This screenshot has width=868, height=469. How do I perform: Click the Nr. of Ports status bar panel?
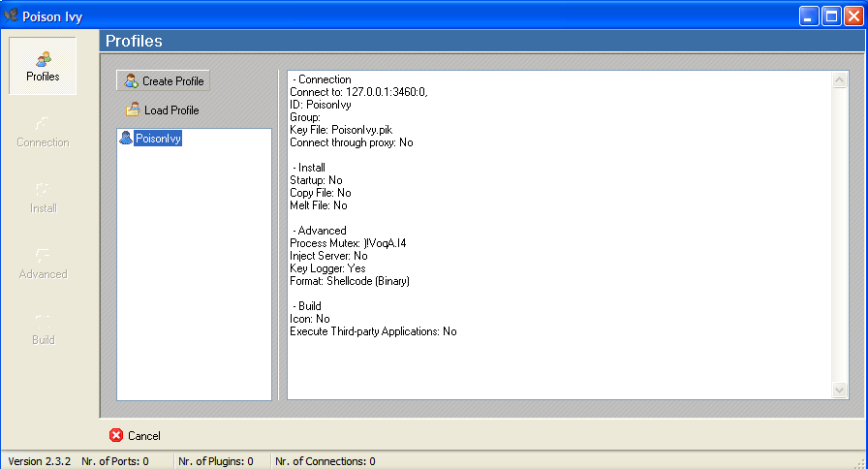click(115, 461)
